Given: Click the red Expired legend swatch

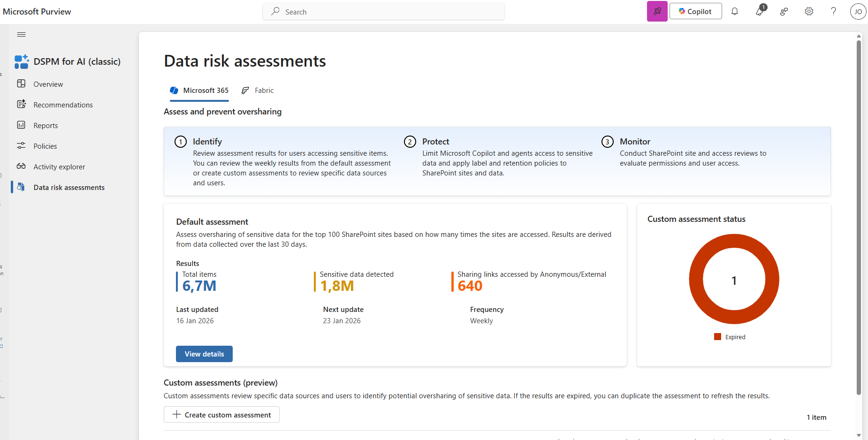Looking at the screenshot, I should [717, 337].
